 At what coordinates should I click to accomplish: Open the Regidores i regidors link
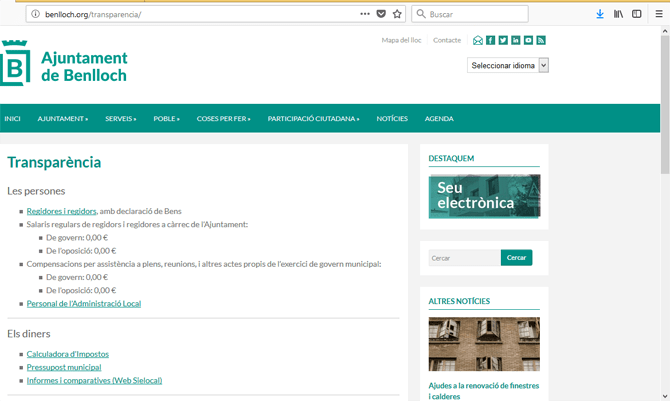61,211
